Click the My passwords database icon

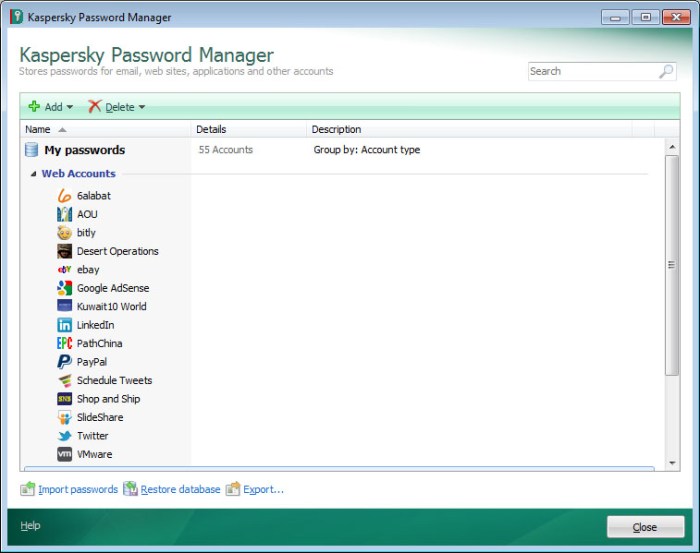pyautogui.click(x=31, y=150)
